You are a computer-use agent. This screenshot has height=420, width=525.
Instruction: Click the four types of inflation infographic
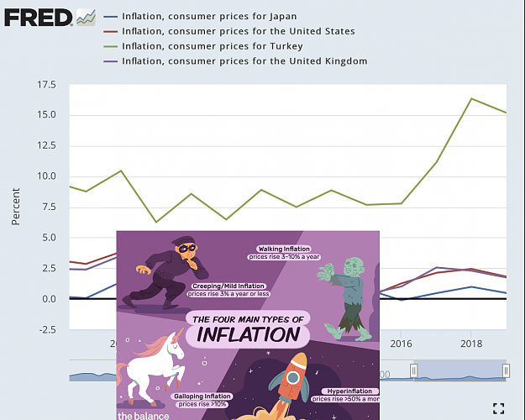(248, 325)
